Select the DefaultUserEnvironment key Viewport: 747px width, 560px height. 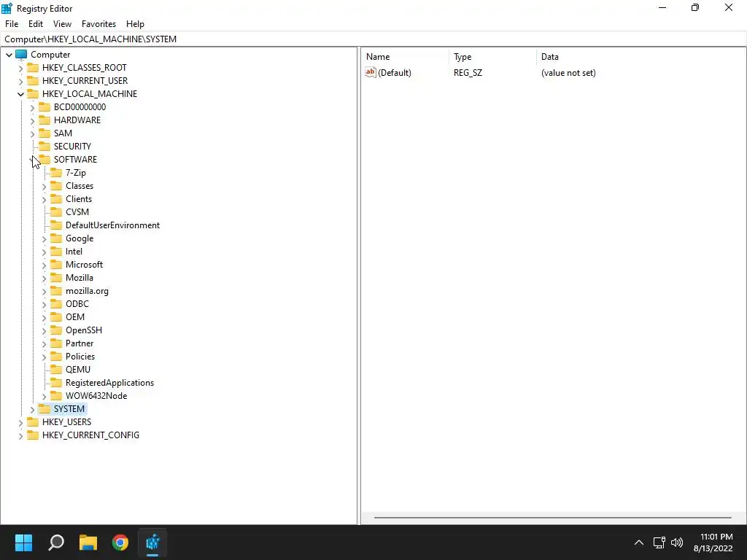click(112, 225)
